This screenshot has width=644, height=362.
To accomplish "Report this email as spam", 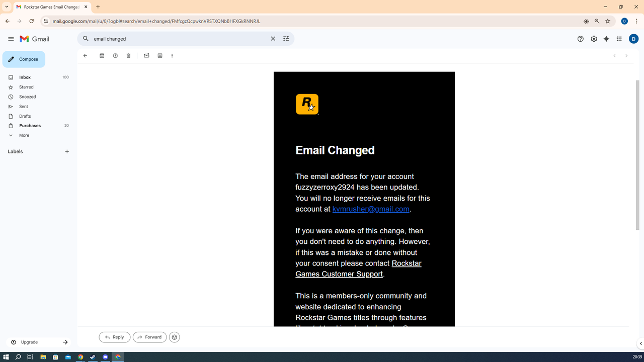I will [x=115, y=56].
